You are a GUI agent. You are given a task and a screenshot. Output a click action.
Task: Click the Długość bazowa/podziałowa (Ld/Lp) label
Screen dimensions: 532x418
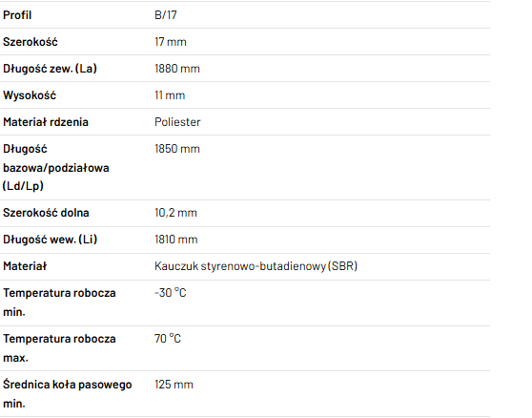[x=56, y=167]
